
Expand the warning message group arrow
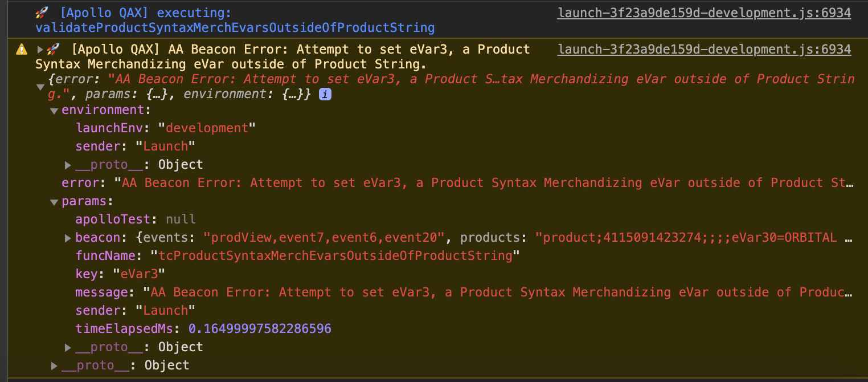pyautogui.click(x=40, y=50)
